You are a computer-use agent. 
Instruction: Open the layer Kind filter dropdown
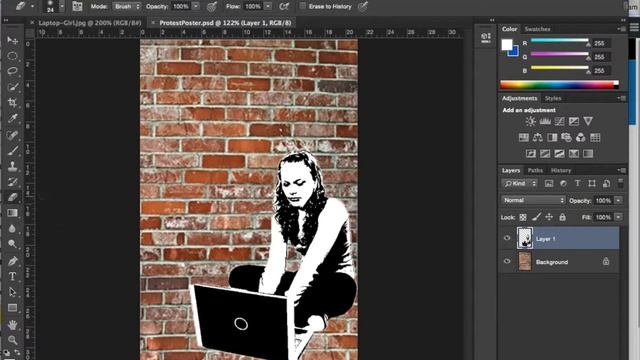pyautogui.click(x=520, y=184)
